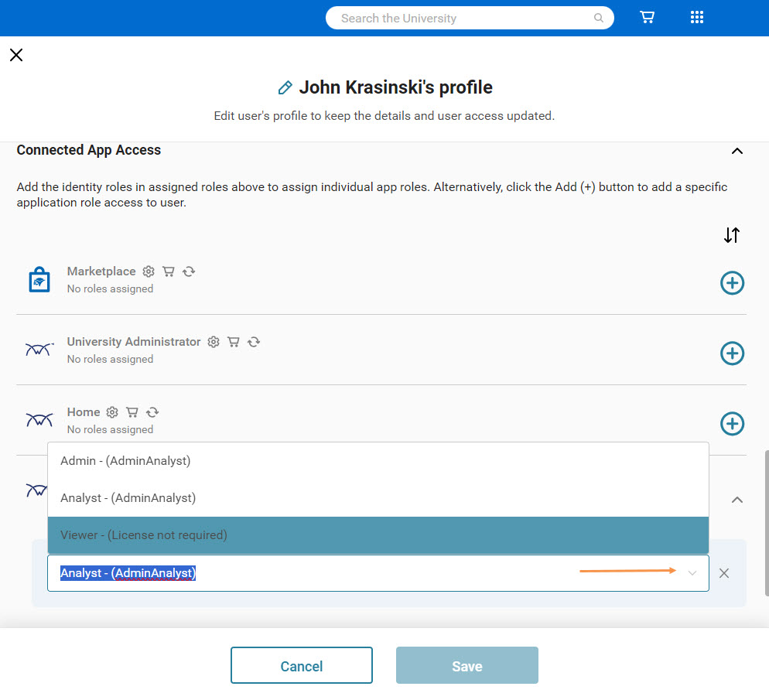Click the pencil edit icon beside profile title

click(x=285, y=88)
